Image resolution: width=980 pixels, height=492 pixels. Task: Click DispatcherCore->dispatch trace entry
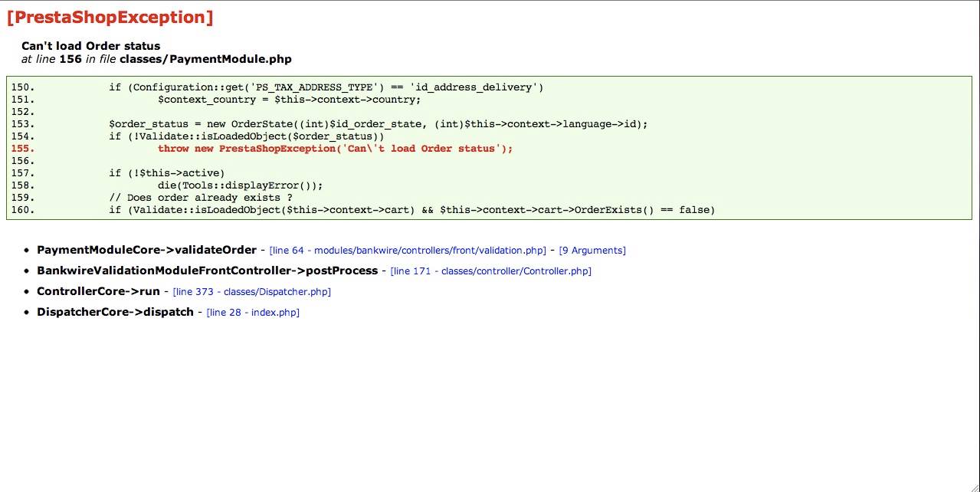point(115,312)
